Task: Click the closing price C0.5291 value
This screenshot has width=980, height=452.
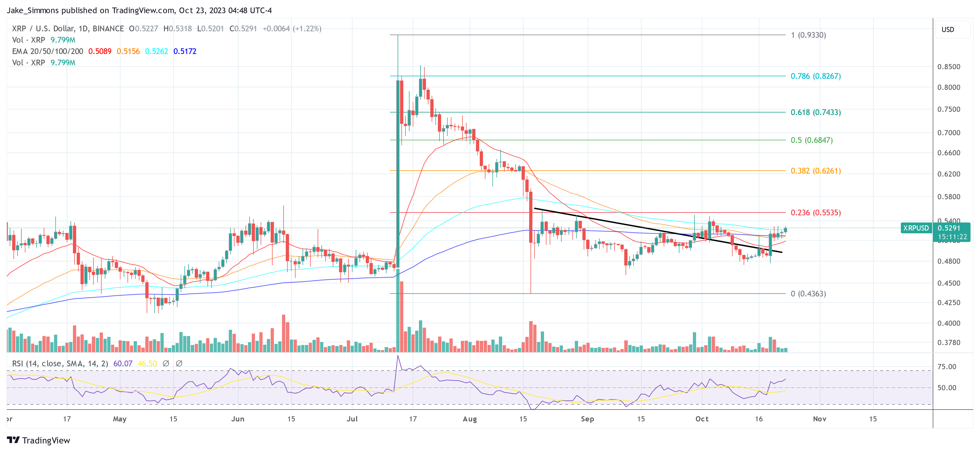Action: [243, 29]
